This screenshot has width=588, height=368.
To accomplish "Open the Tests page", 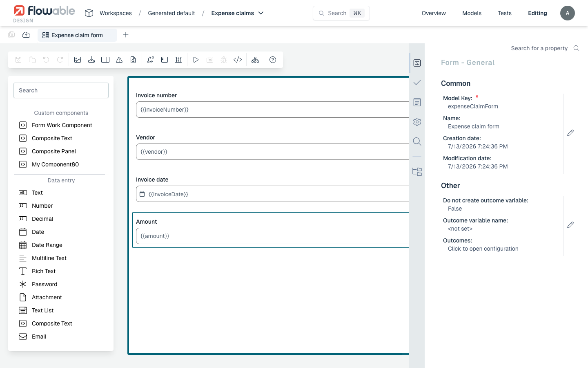I will pos(505,13).
